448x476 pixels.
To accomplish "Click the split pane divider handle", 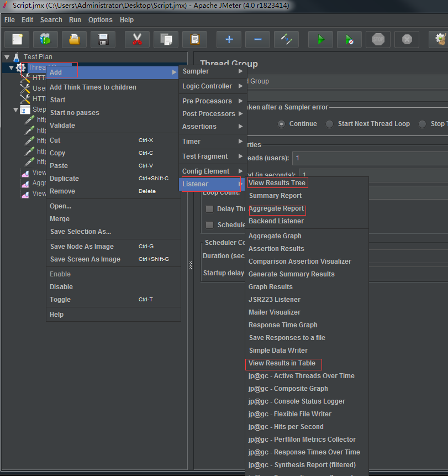I will (191, 265).
